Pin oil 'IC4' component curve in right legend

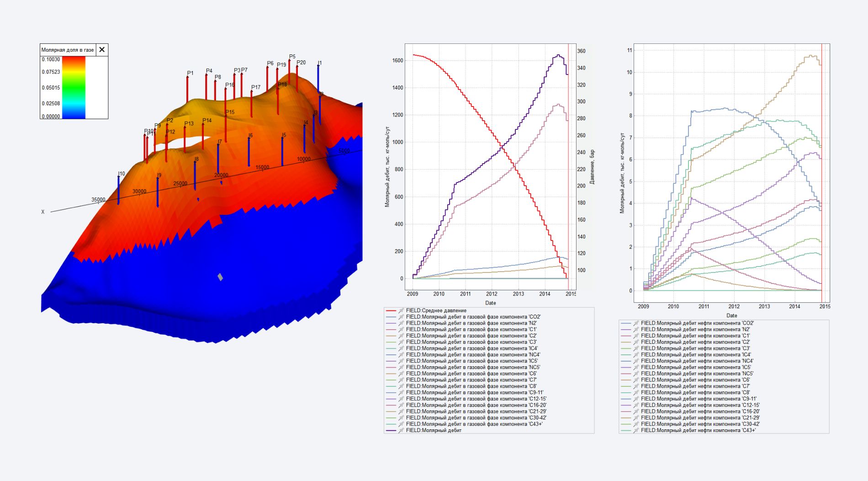(x=635, y=355)
